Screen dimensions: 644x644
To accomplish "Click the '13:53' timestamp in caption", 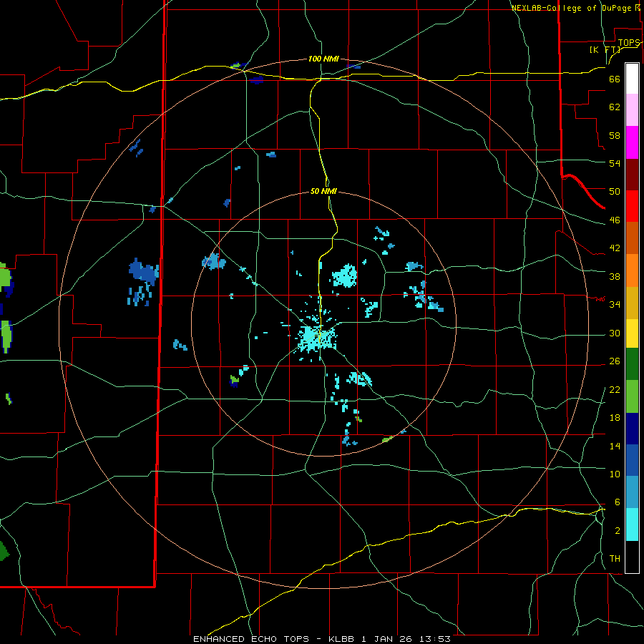I will (x=435, y=639).
